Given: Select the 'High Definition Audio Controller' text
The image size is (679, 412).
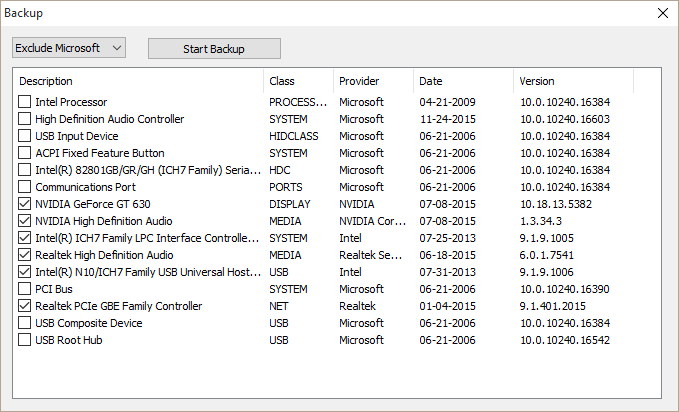Looking at the screenshot, I should (110, 119).
